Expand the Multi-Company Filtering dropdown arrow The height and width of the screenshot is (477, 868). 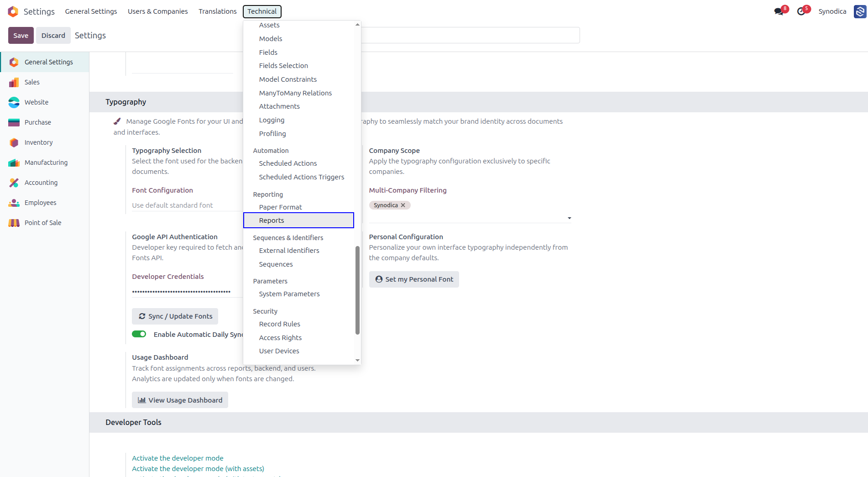coord(569,218)
